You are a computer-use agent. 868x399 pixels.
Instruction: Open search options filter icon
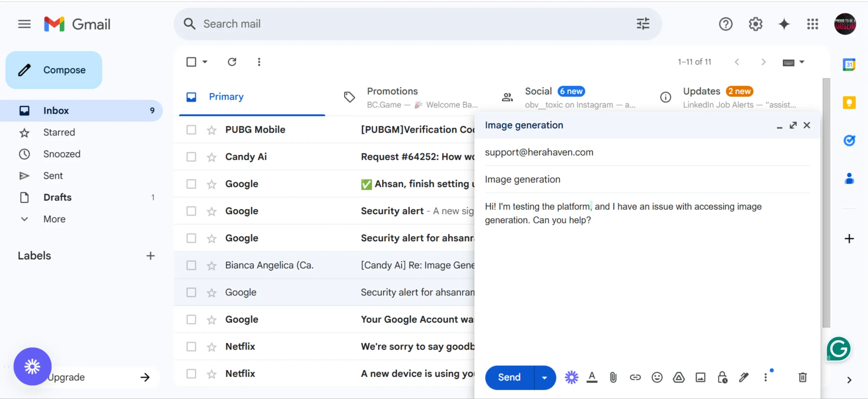[x=643, y=24]
